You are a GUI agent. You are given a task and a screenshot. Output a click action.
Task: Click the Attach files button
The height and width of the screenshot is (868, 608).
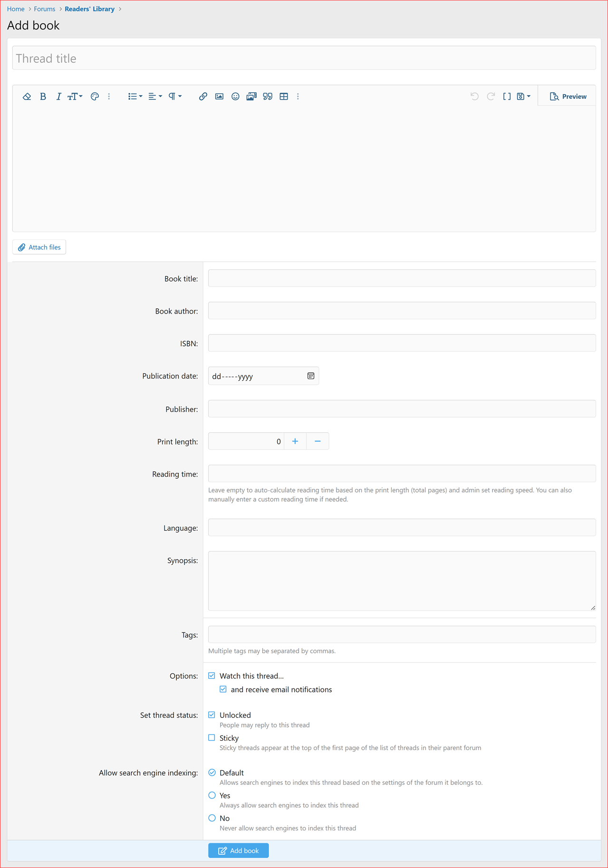[39, 247]
